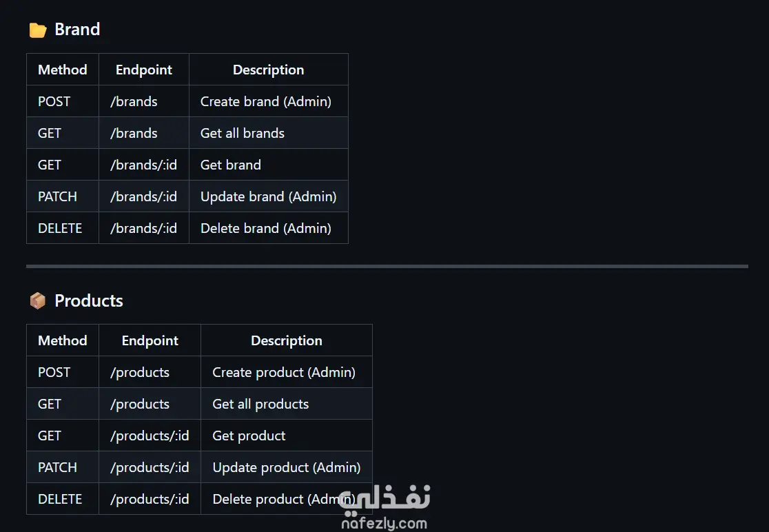Click the PATCH method in Products table
Viewport: 769px width, 532px height.
[x=57, y=467]
